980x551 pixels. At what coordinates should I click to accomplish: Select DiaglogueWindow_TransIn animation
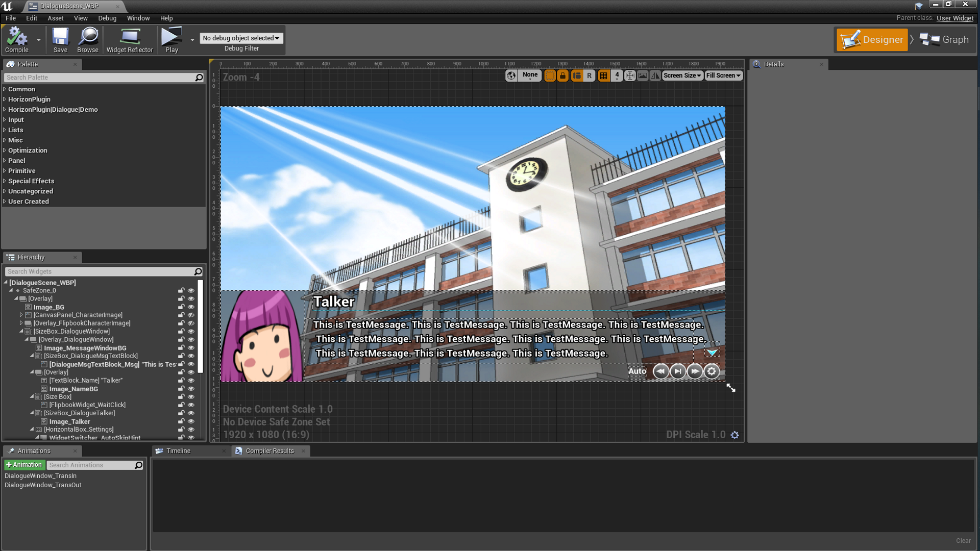[40, 475]
